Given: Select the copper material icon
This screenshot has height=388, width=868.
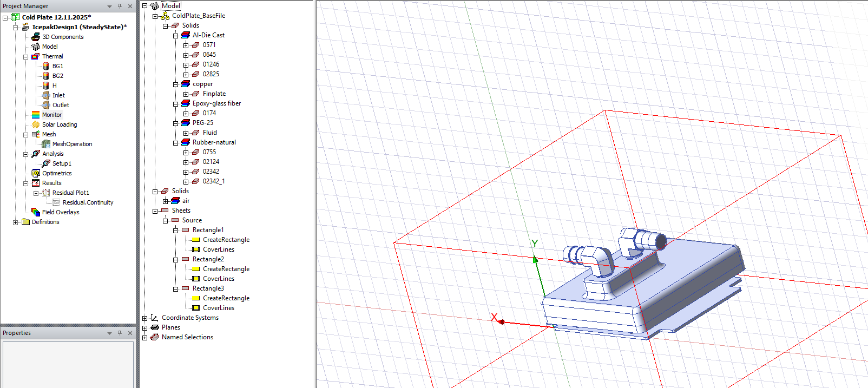Looking at the screenshot, I should click(186, 84).
